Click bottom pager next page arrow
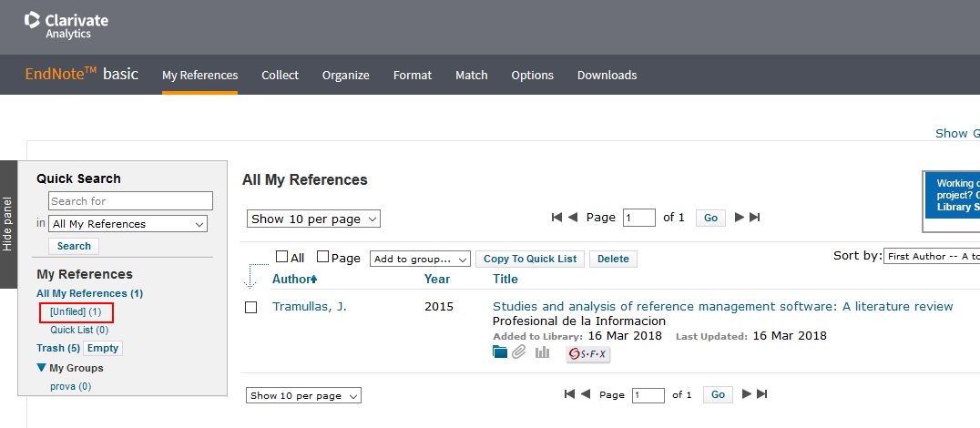Screen dimensions: 980x428 point(747,394)
